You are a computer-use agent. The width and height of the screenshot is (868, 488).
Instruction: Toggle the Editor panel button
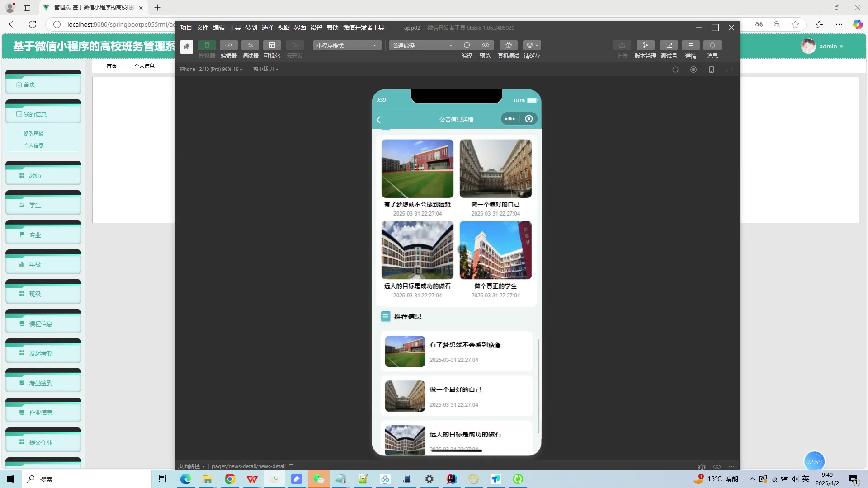tap(228, 45)
